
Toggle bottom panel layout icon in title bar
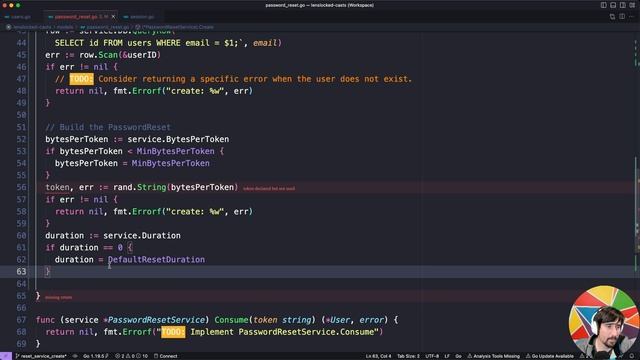(x=613, y=5)
